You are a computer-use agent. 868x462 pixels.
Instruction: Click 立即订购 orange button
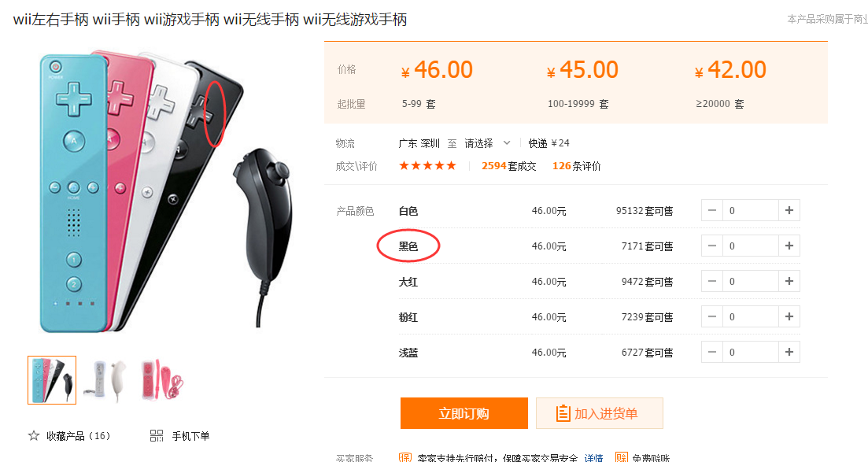(x=464, y=413)
